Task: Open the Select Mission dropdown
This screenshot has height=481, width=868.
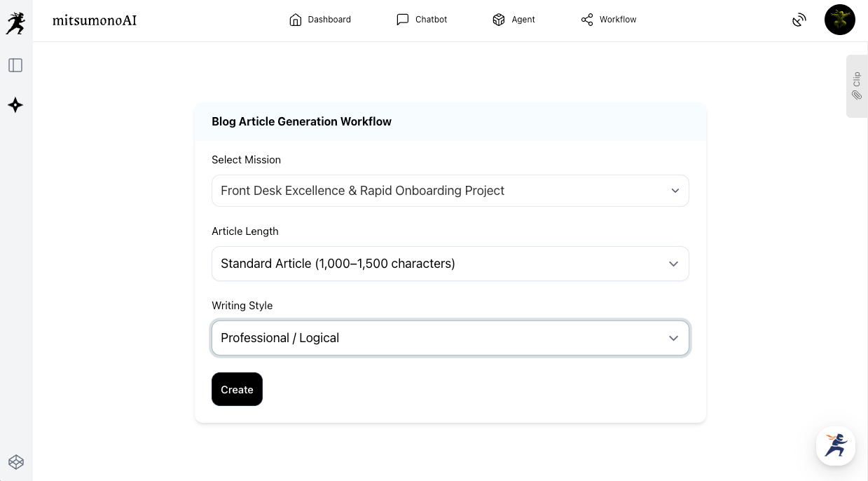Action: (450, 191)
